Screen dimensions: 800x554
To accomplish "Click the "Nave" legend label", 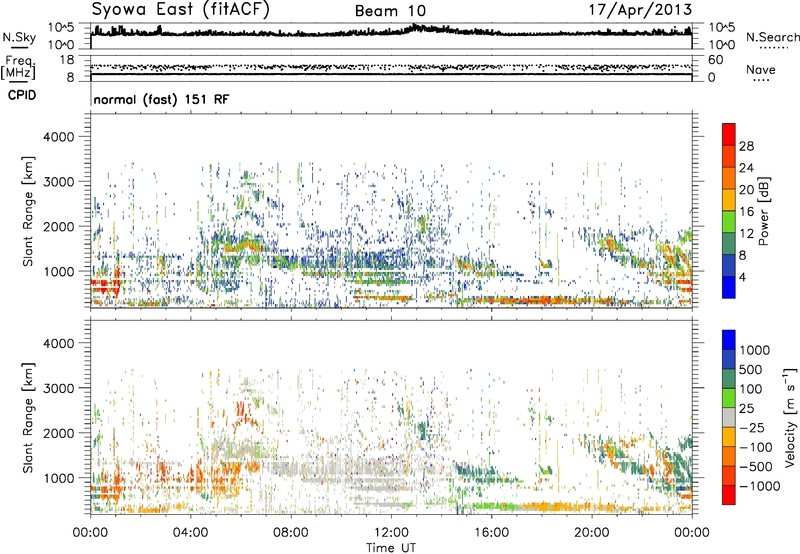I will [x=761, y=70].
